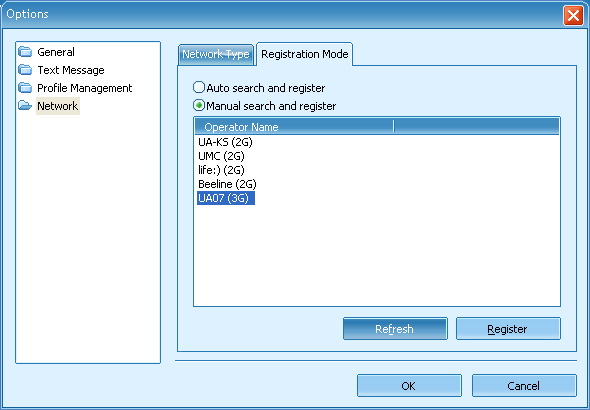Screen dimensions: 590x410
Task: Switch to the Network Type tab
Action: pyautogui.click(x=216, y=55)
